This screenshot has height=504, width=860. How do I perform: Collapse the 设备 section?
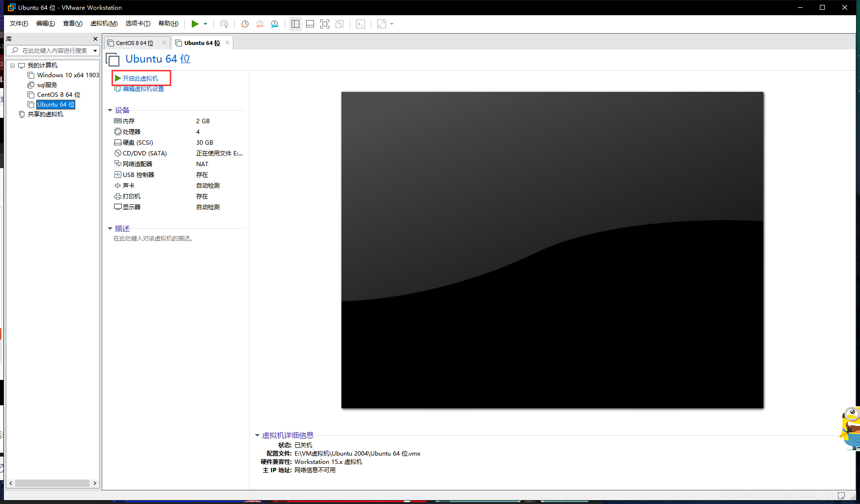pyautogui.click(x=110, y=110)
